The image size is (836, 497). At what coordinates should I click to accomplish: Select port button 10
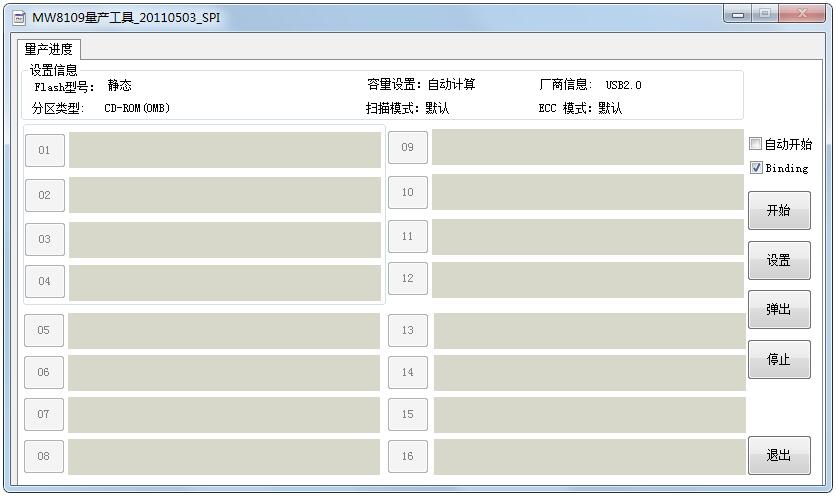click(408, 192)
